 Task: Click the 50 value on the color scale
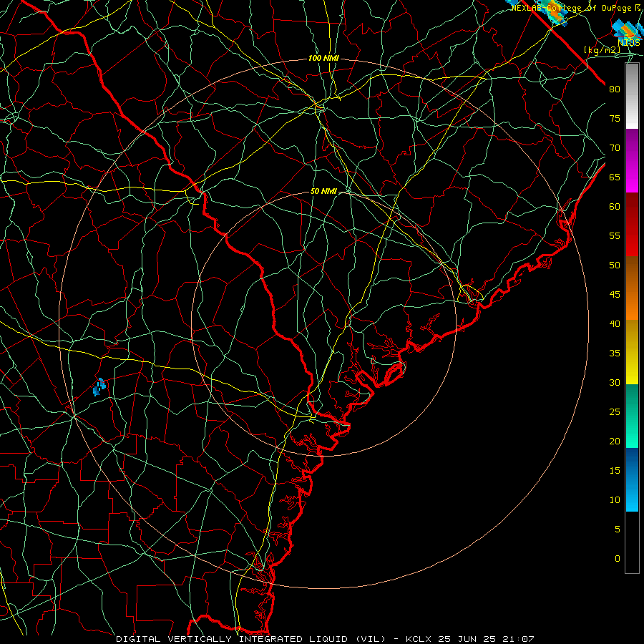[615, 265]
